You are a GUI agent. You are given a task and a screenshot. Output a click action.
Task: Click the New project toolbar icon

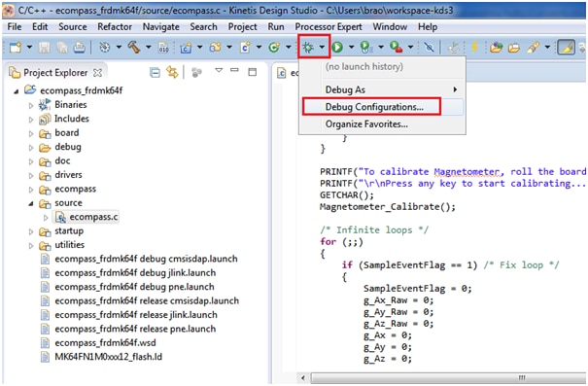pyautogui.click(x=16, y=48)
